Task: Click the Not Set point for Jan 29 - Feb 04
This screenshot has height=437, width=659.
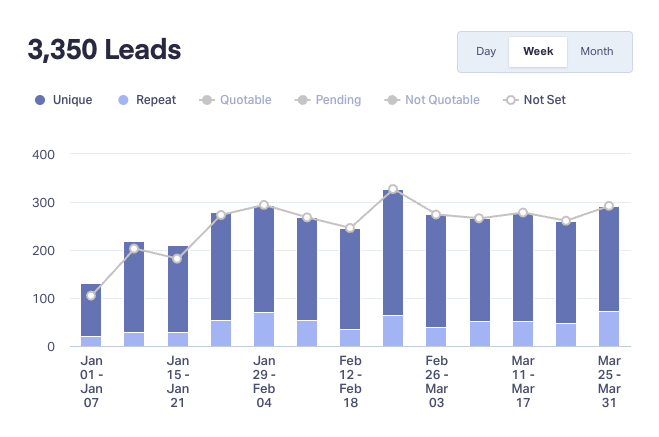Action: click(x=264, y=205)
